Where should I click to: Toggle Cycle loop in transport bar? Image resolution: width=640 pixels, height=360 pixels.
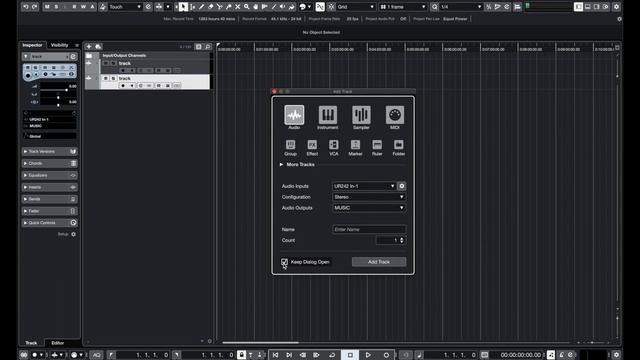coord(332,355)
